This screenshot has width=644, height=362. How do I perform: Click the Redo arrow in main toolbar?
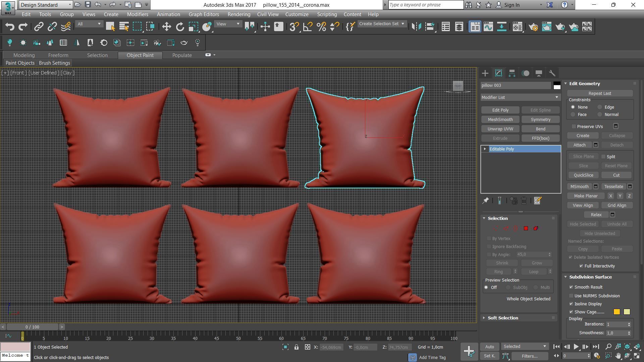tap(23, 27)
